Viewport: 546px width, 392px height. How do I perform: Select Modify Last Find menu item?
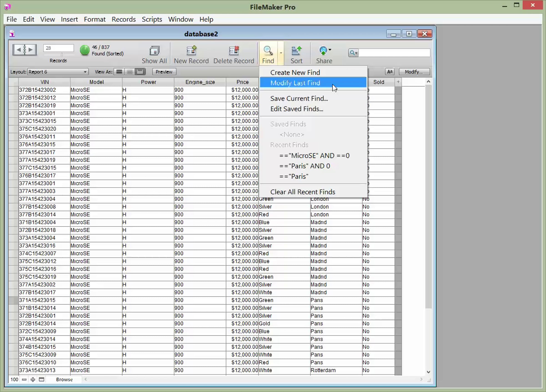click(x=295, y=83)
